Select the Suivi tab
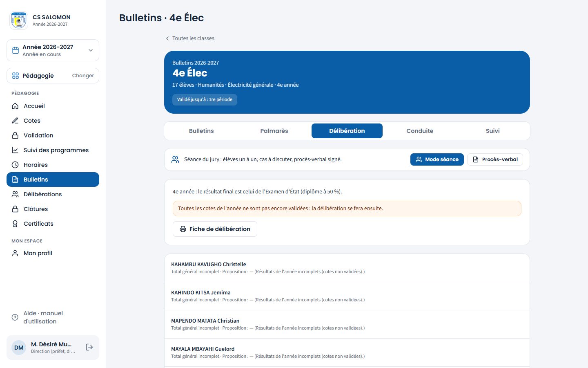The height and width of the screenshot is (368, 588). 492,131
